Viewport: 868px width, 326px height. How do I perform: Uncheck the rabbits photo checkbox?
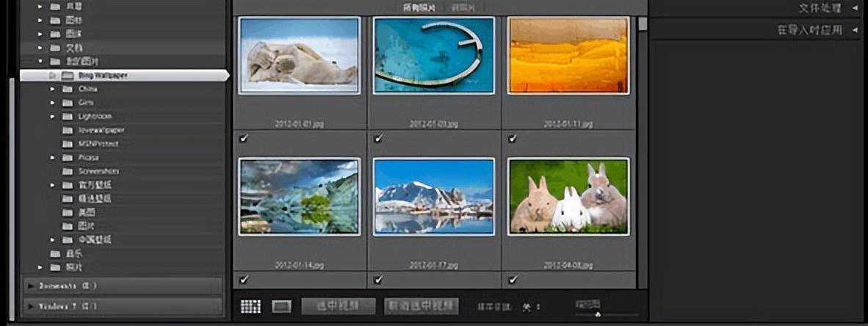512,279
